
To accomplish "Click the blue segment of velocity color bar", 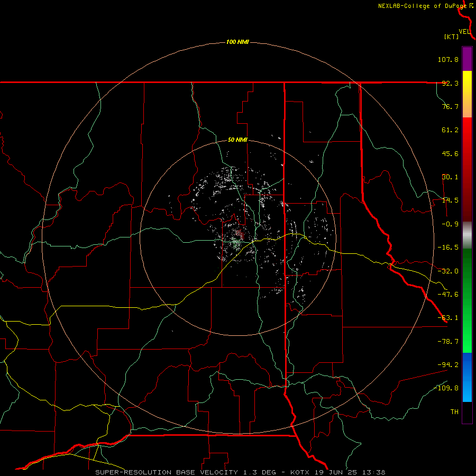I will coord(467,377).
